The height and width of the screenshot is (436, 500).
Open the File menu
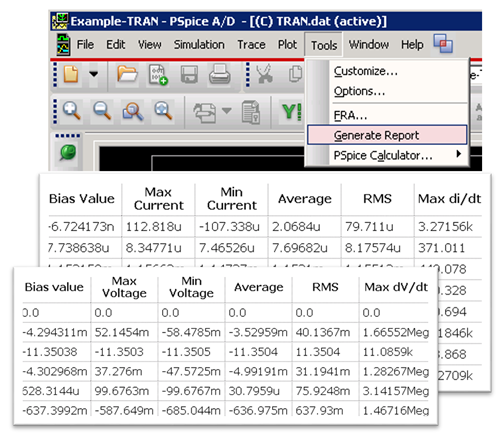85,45
